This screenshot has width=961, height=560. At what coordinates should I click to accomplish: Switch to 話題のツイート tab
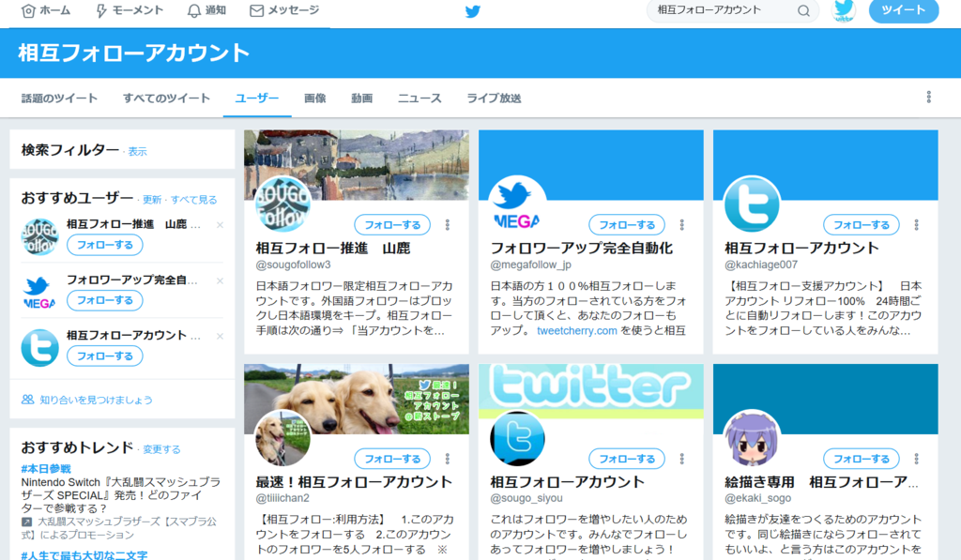pos(59,98)
